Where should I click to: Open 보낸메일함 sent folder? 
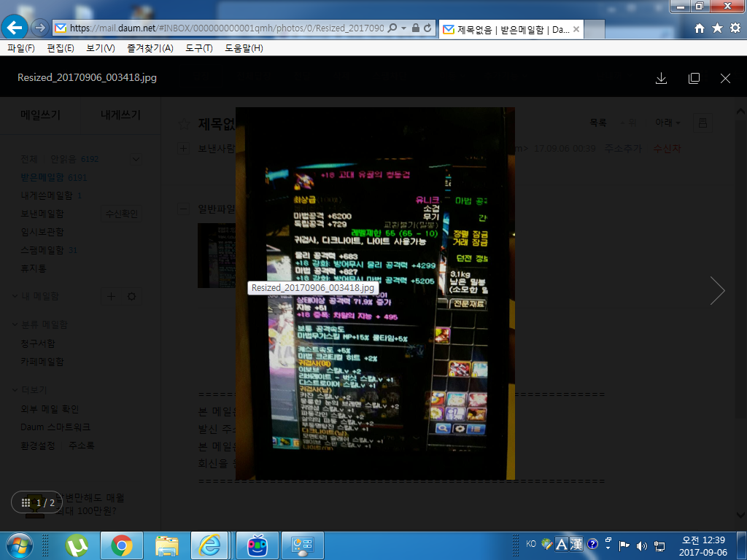coord(42,214)
